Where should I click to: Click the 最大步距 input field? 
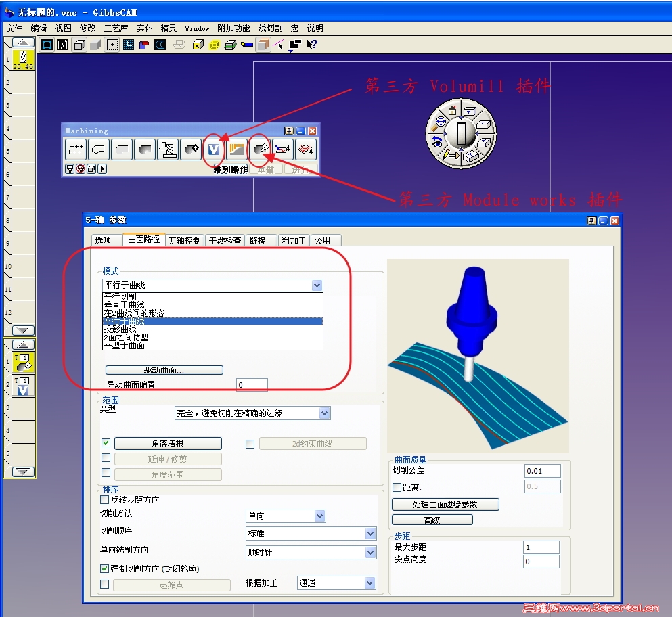(x=541, y=547)
